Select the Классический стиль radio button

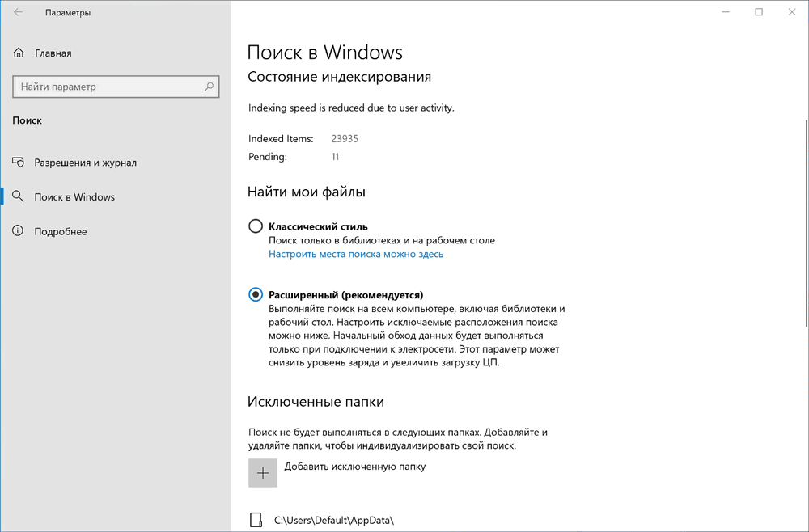(256, 226)
